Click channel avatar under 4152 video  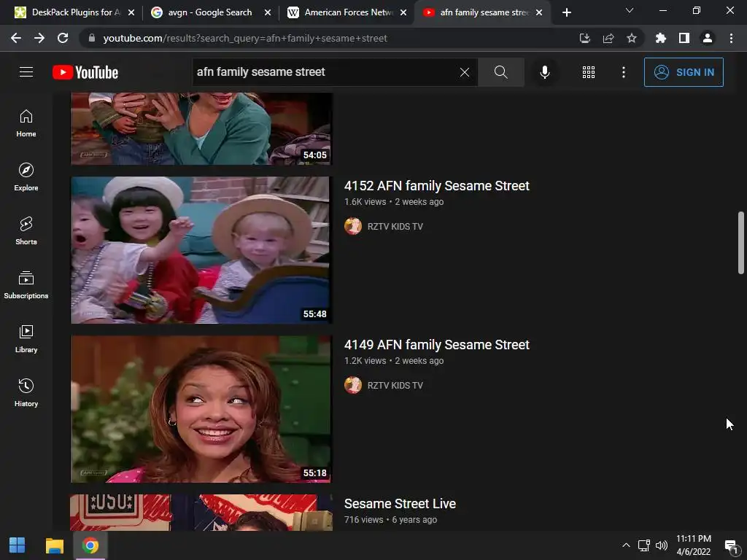(353, 226)
